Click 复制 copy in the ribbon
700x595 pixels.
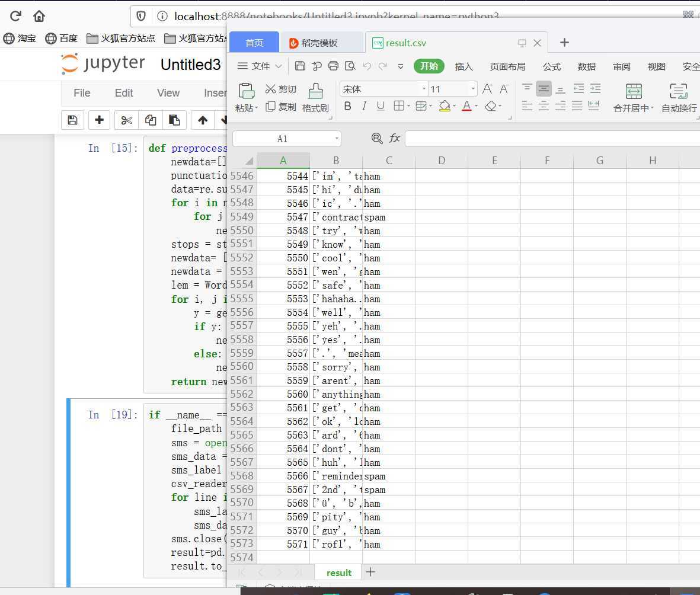point(281,107)
